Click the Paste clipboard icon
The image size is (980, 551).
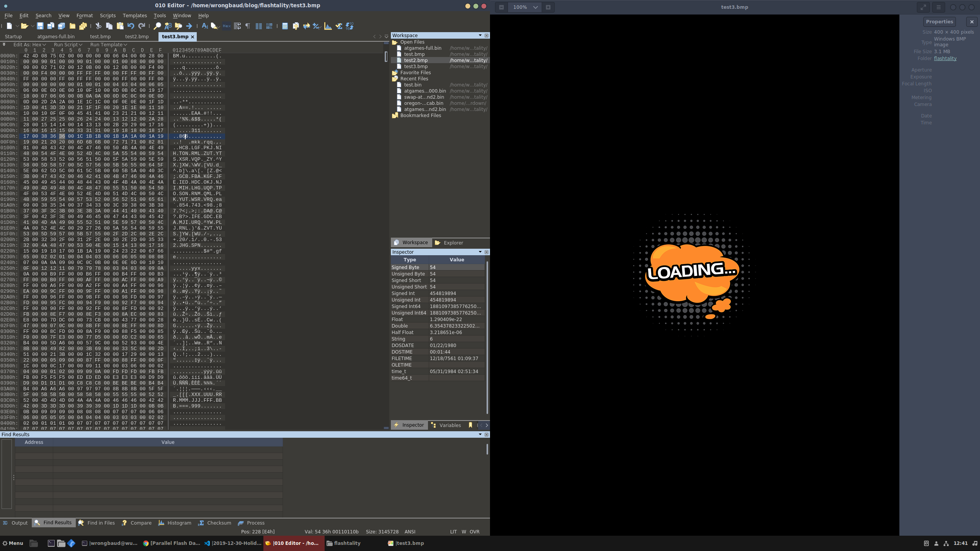pos(120,26)
